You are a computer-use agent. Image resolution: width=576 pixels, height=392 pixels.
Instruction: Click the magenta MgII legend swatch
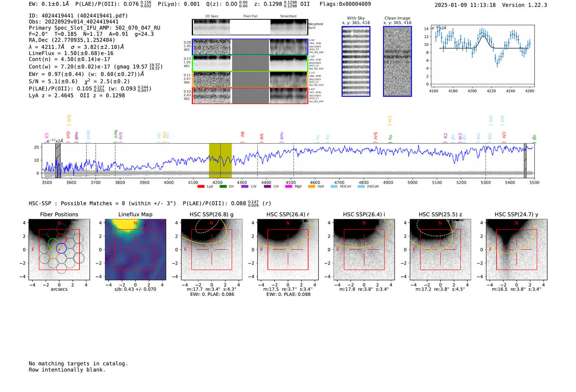pos(289,187)
